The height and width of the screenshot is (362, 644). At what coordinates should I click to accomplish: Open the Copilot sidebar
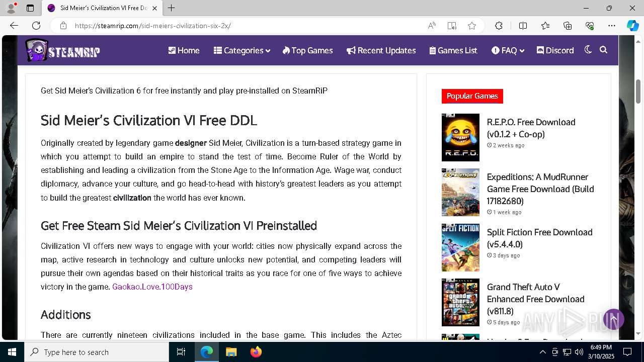point(632,26)
